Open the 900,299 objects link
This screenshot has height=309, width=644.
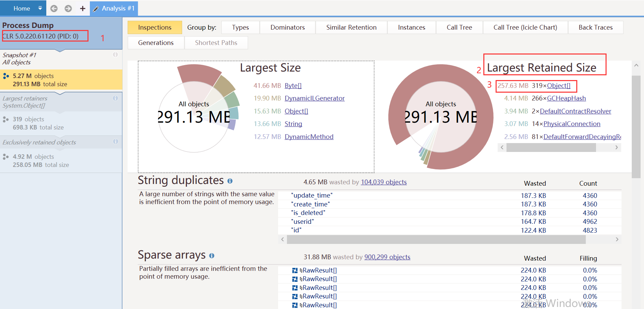[x=387, y=257]
